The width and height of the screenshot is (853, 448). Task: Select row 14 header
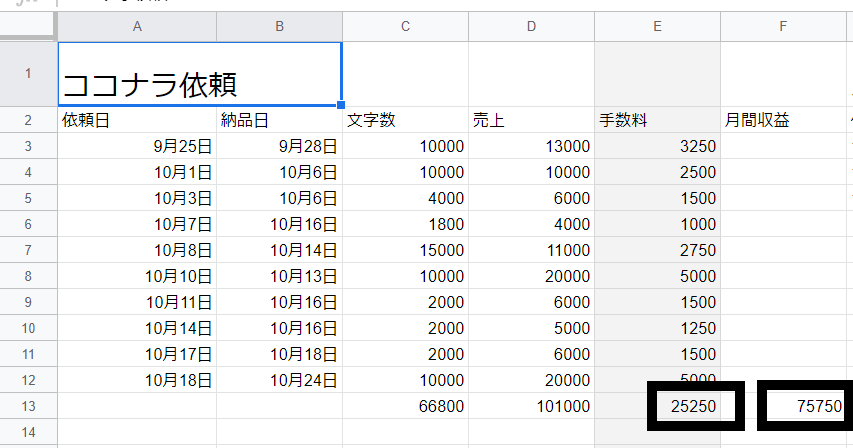28,432
